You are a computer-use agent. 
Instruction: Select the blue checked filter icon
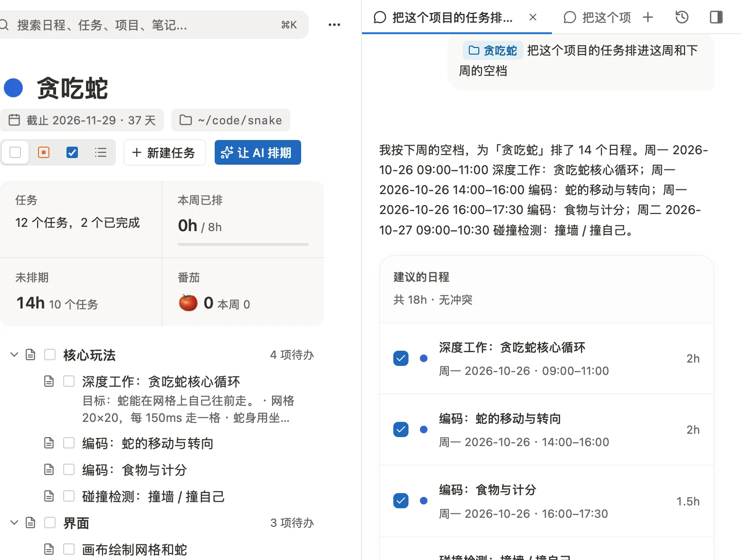point(72,152)
